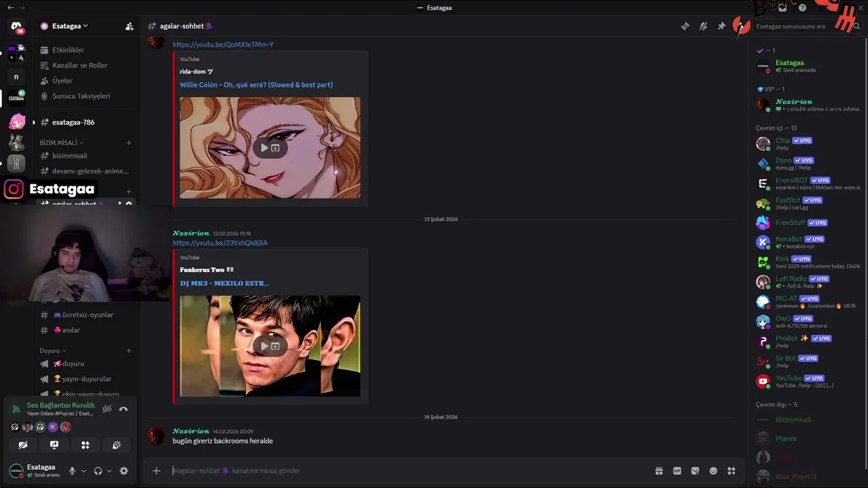Image resolution: width=868 pixels, height=488 pixels.
Task: Open Noxirion in VIP member list
Action: click(x=808, y=105)
